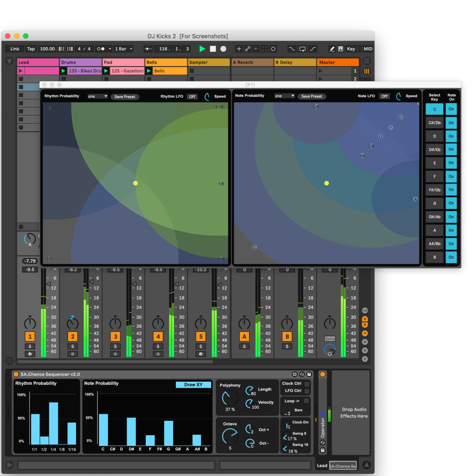The width and height of the screenshot is (476, 476).
Task: Turn on the Rhythm LFO Off toggle
Action: click(192, 96)
